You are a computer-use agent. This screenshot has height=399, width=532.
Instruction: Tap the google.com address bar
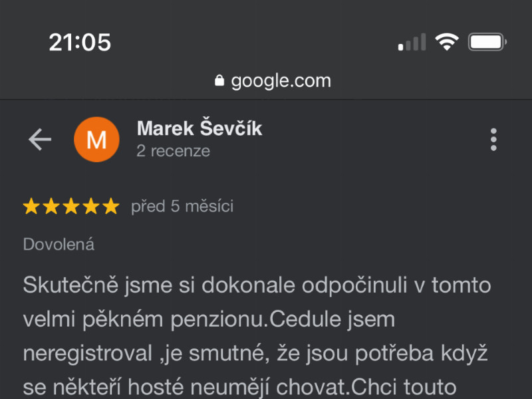[273, 80]
